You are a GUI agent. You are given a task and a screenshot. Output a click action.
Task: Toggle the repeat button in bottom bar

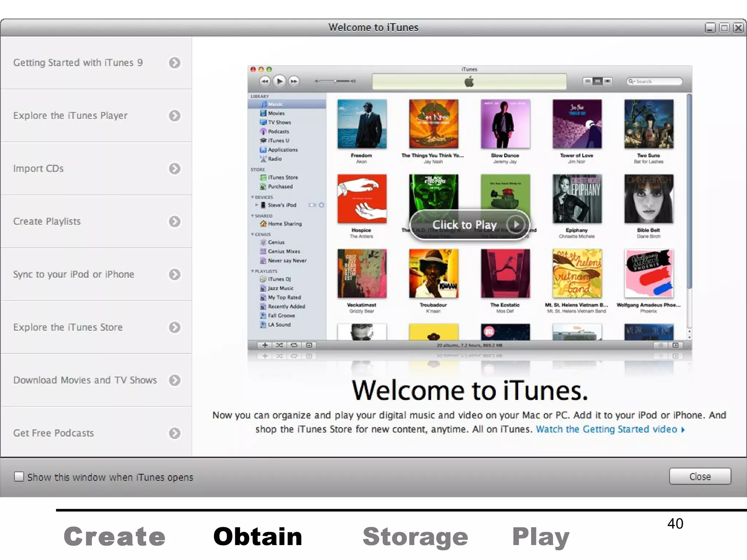(x=294, y=345)
